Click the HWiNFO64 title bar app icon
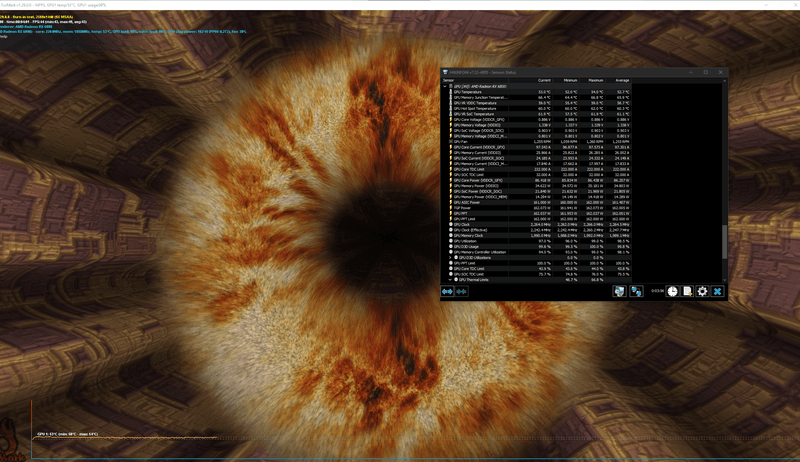This screenshot has width=800, height=462. (x=445, y=72)
